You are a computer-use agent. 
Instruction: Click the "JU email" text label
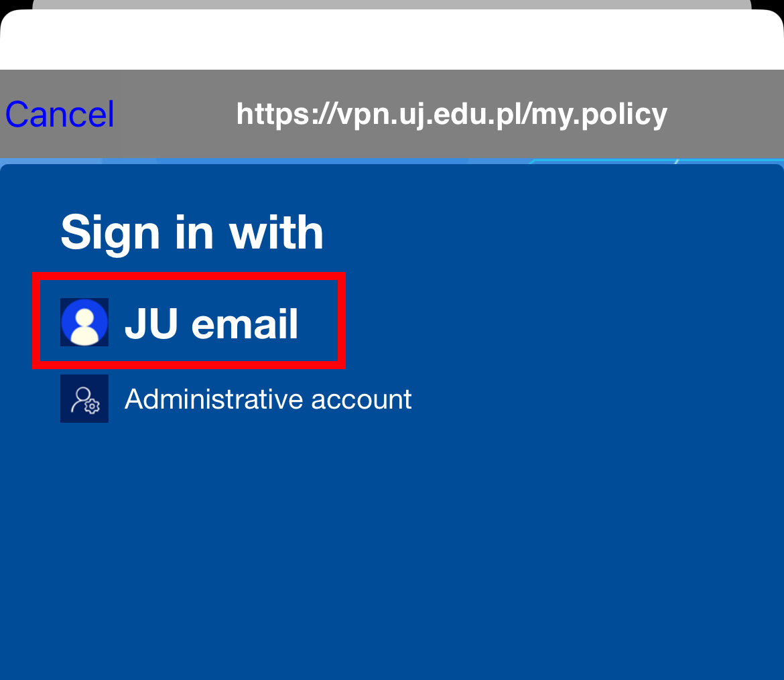click(x=212, y=324)
